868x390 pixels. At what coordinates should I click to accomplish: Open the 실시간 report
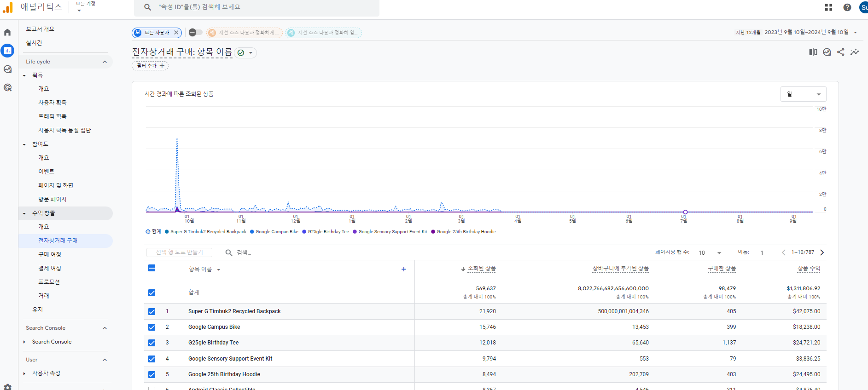34,43
